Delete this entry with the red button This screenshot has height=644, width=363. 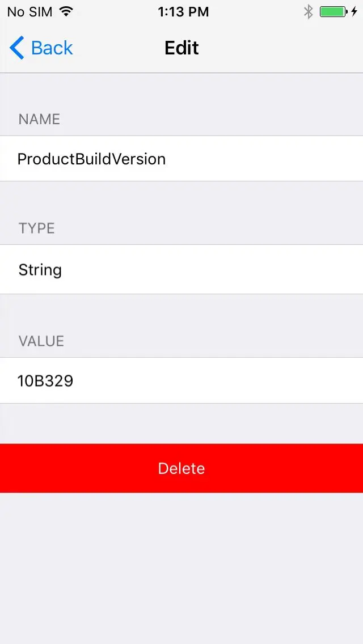(181, 468)
